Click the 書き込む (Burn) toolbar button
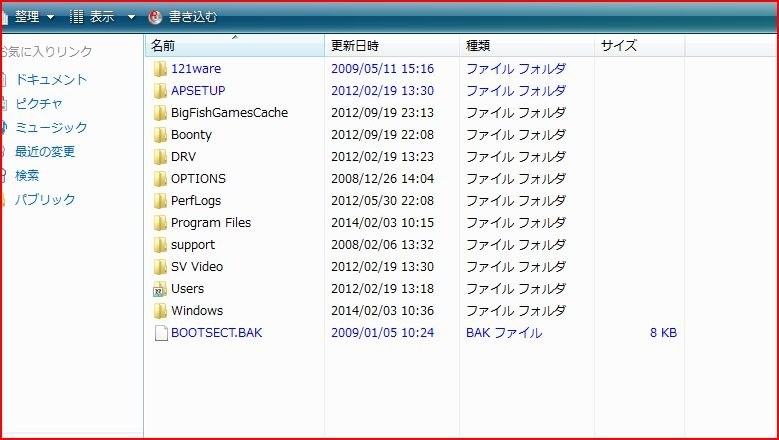Image resolution: width=779 pixels, height=440 pixels. [183, 17]
